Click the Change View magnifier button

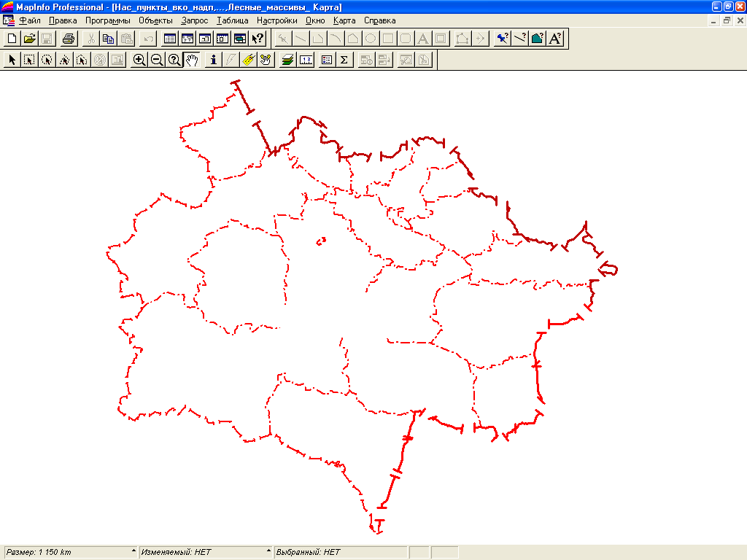tap(174, 60)
